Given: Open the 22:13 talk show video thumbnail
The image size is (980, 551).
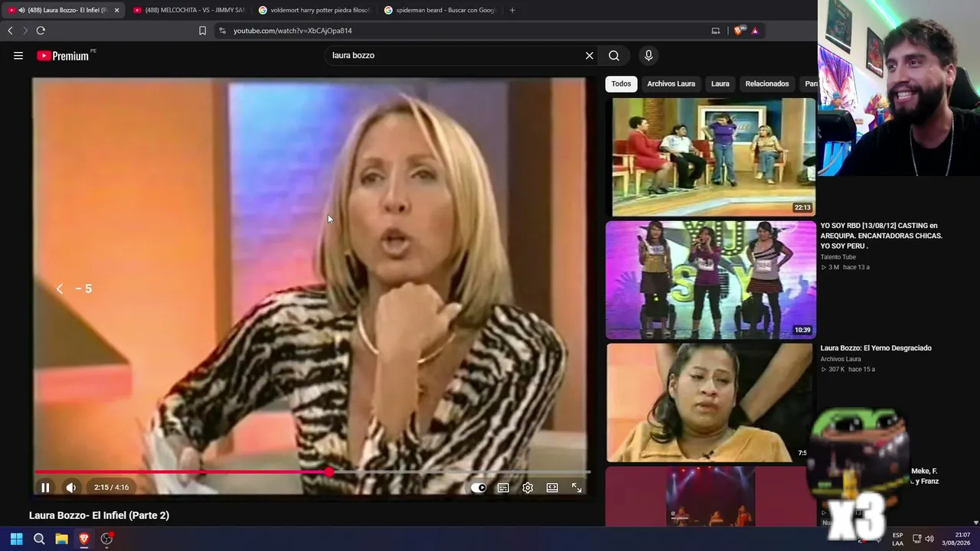Looking at the screenshot, I should tap(710, 157).
